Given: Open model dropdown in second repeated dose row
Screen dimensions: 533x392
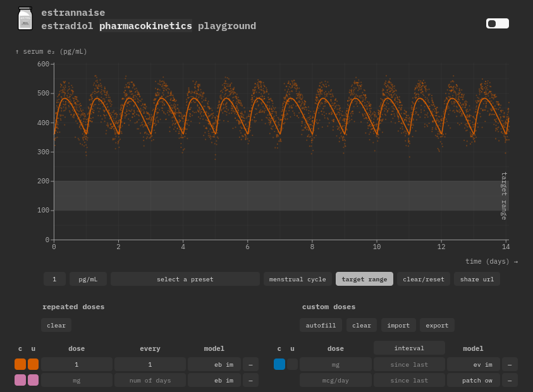Looking at the screenshot, I should (214, 380).
